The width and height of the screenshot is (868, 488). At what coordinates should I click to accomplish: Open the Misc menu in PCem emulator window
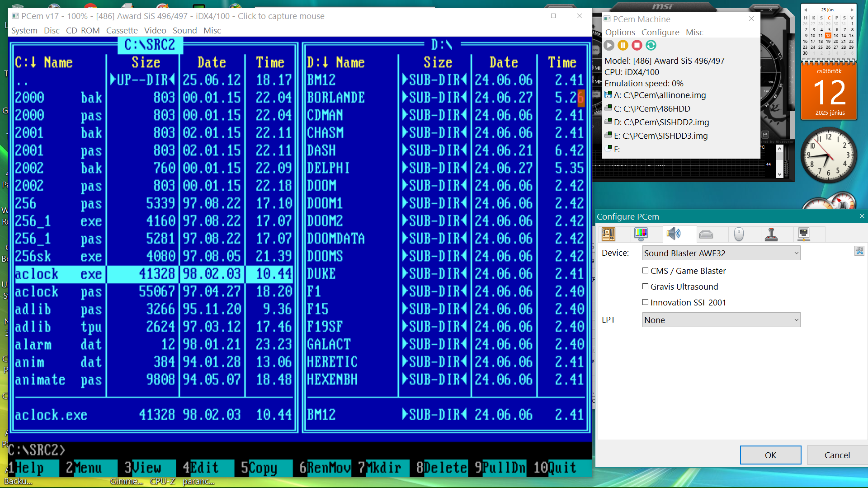tap(212, 30)
